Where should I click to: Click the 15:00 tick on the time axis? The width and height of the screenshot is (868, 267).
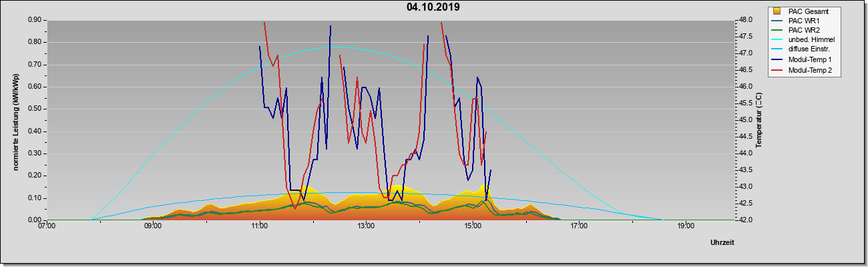point(473,226)
